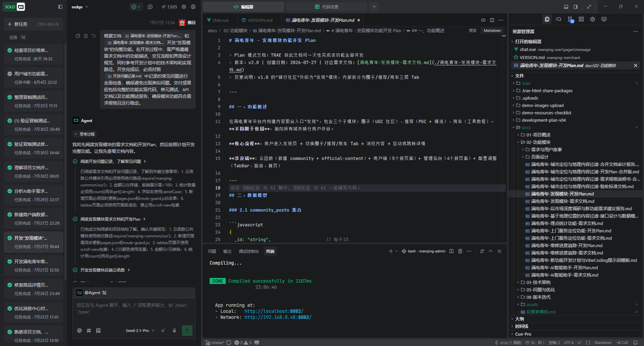The image size is (644, 346).
Task: Open the 192.168.0.48:8082 network link
Action: pos(278,317)
